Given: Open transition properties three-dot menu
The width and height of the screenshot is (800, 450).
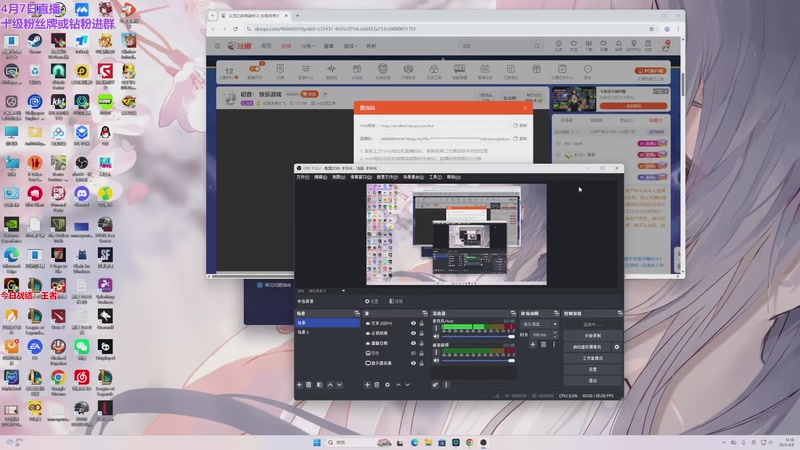Looking at the screenshot, I should (x=554, y=345).
